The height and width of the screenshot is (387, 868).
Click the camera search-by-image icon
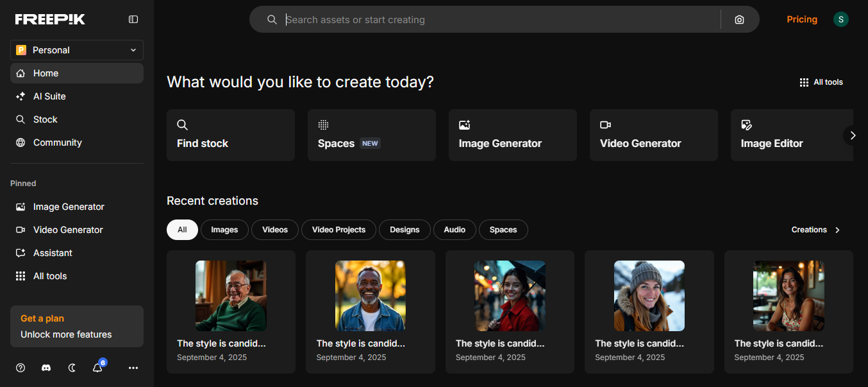click(x=739, y=20)
